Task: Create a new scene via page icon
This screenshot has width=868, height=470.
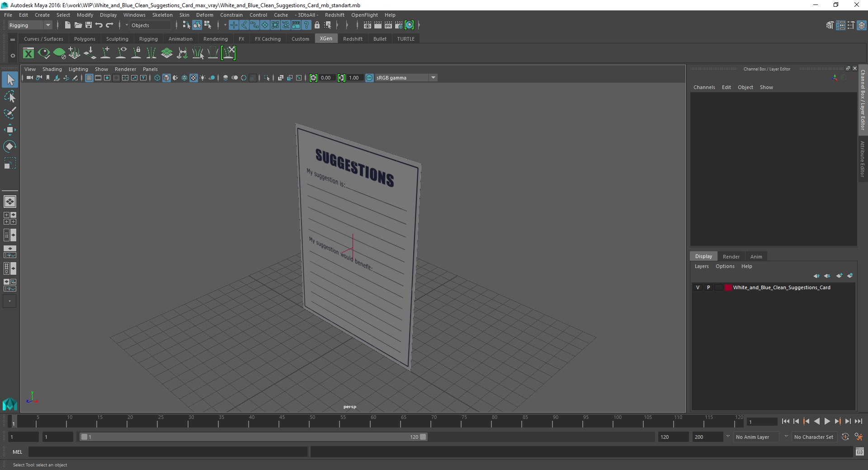Action: [68, 25]
